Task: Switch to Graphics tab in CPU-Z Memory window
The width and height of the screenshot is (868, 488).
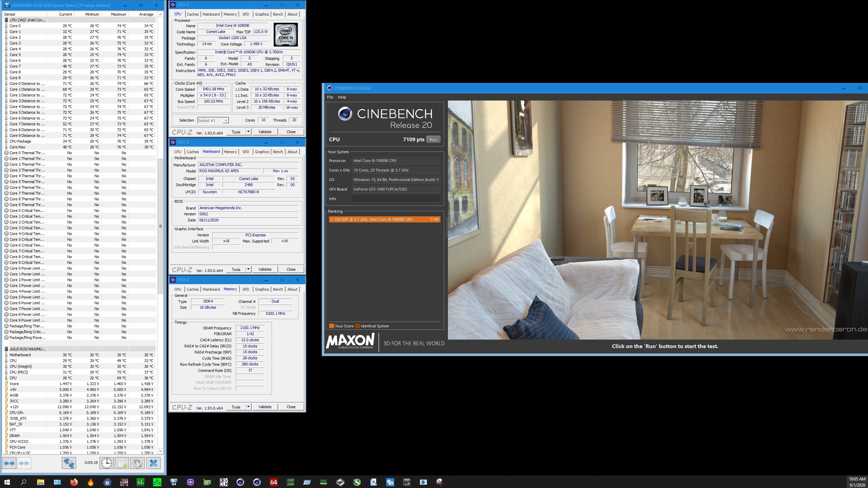Action: [x=262, y=289]
